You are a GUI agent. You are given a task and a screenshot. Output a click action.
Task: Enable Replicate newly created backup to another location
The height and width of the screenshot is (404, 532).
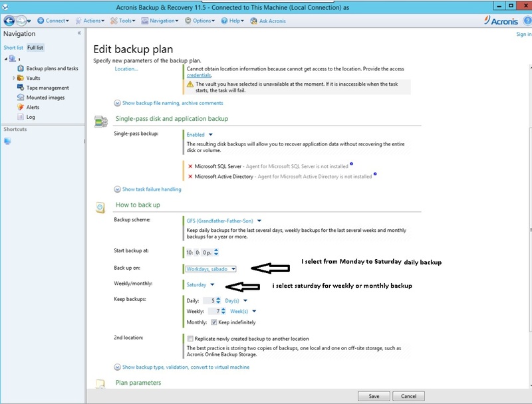tap(192, 339)
